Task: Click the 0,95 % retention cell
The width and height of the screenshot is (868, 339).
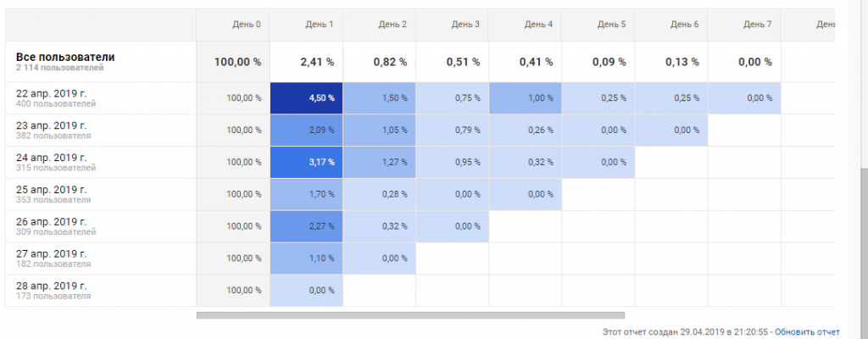Action: click(x=453, y=162)
